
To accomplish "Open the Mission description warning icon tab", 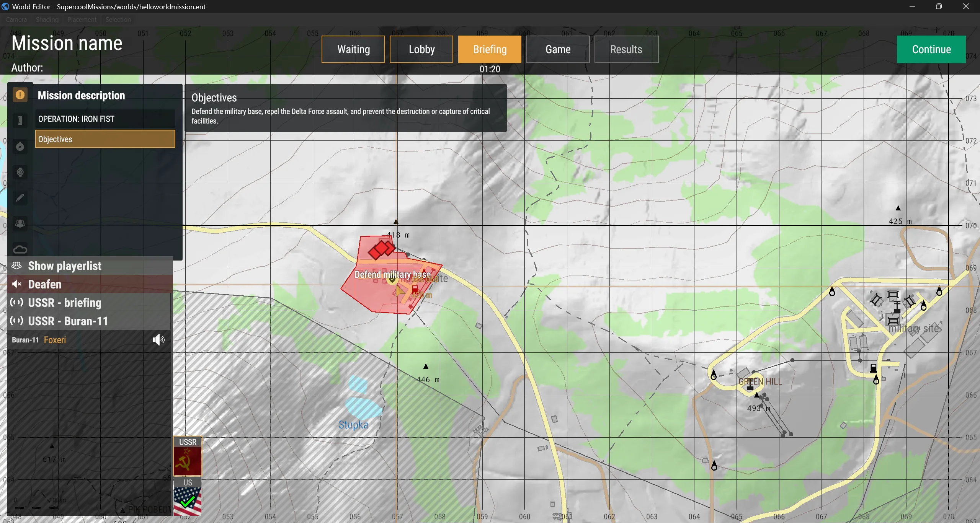I will coord(20,95).
